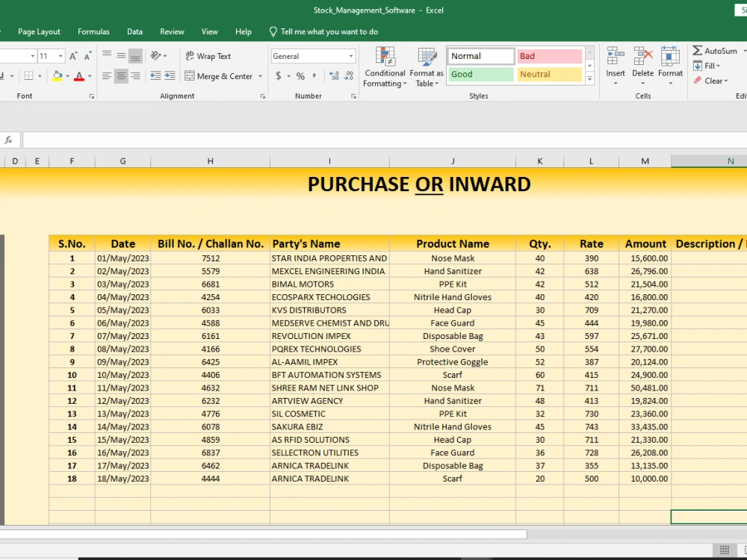
Task: Apply the Normal cell style
Action: (x=480, y=56)
